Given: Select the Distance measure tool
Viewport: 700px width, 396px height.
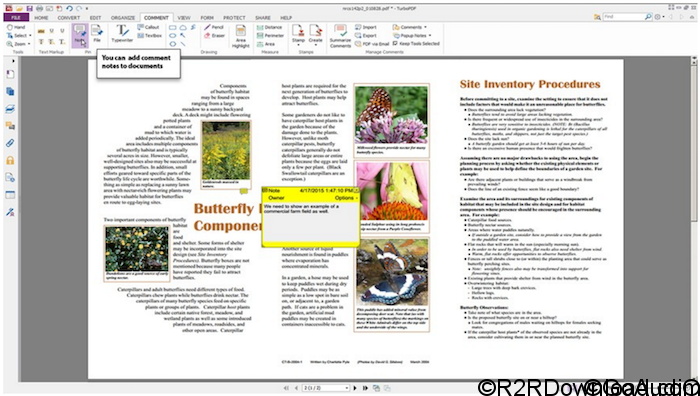Looking at the screenshot, I should tap(269, 27).
